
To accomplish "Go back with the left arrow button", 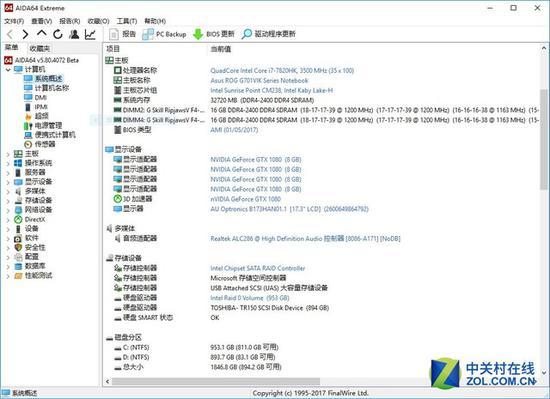I will pos(10,34).
